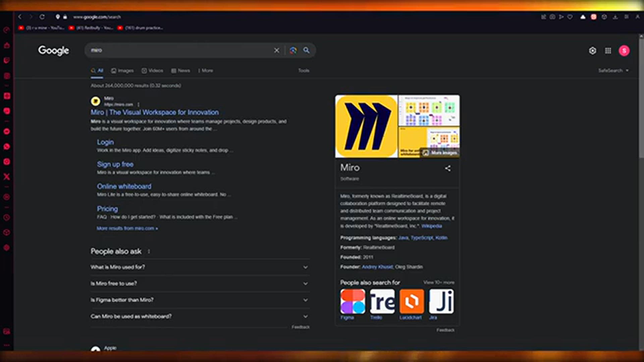Open the Lucidchart related search thumbnail

pos(412,302)
